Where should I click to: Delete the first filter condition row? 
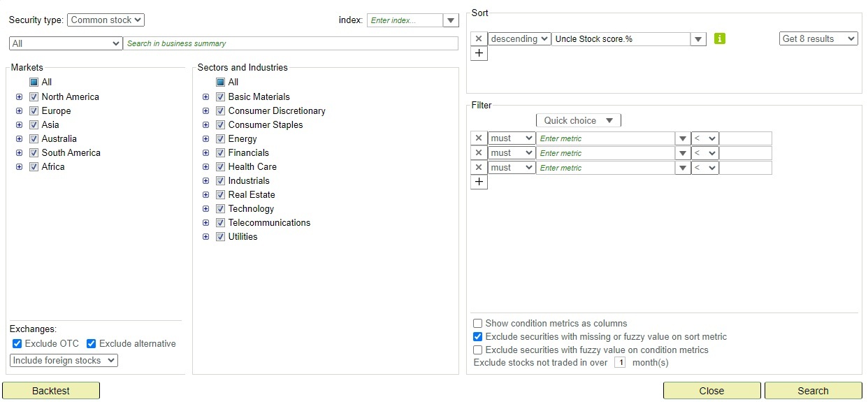point(479,138)
